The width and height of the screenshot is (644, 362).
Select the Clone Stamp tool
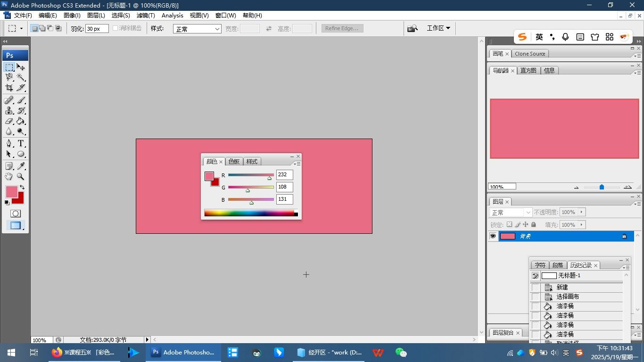click(x=9, y=111)
